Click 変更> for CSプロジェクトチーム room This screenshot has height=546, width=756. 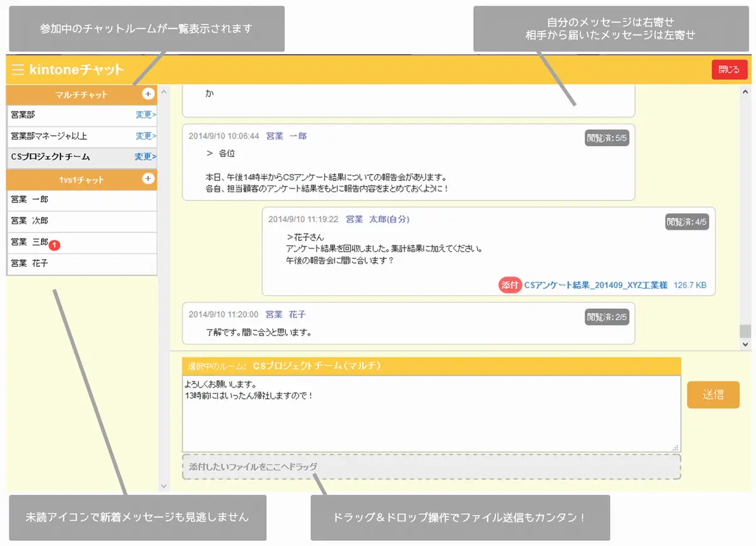click(x=145, y=157)
